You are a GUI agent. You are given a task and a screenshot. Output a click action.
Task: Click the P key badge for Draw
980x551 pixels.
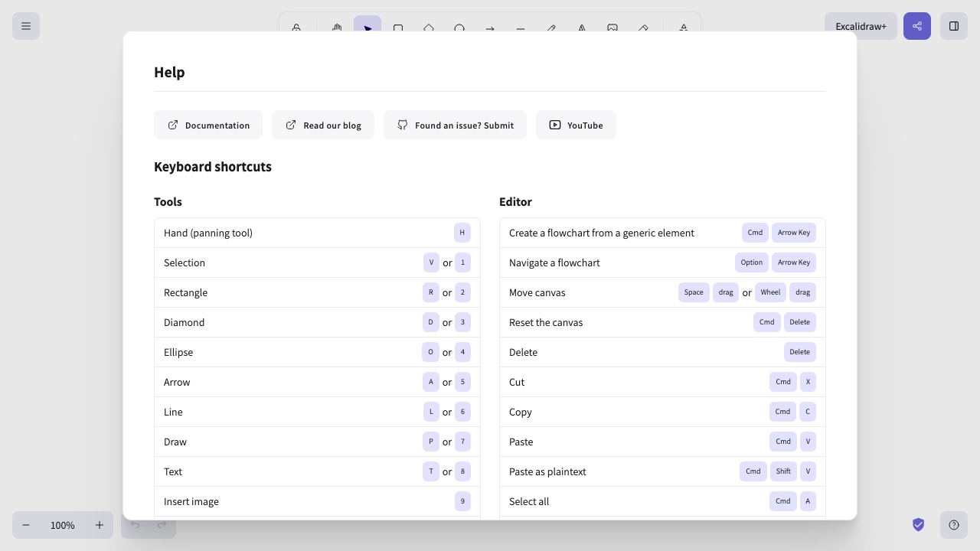pyautogui.click(x=431, y=442)
